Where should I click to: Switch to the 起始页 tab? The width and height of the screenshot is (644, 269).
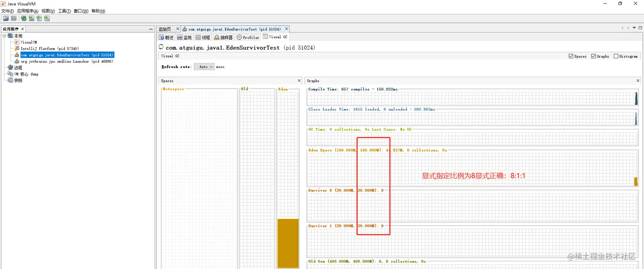pos(165,29)
